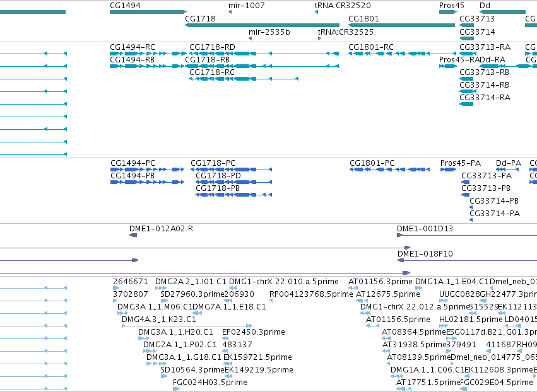
Task: Select the SD27960.3prime EST
Action: pos(165,301)
